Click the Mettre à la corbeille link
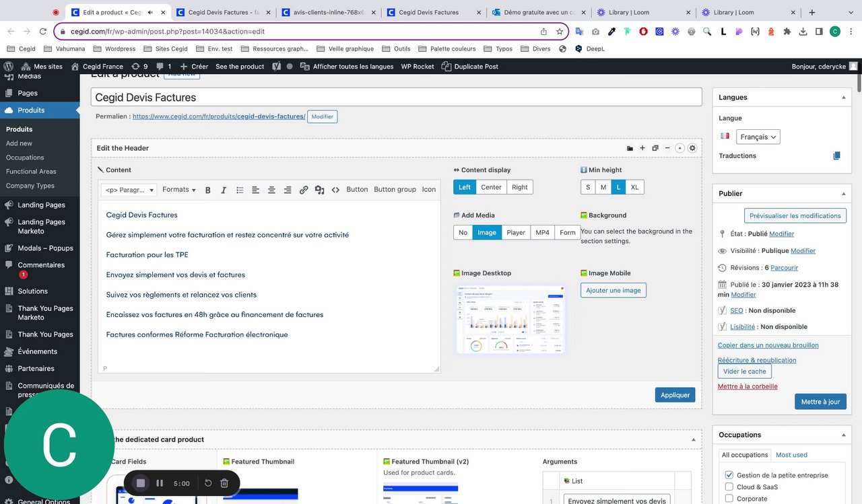 click(748, 386)
